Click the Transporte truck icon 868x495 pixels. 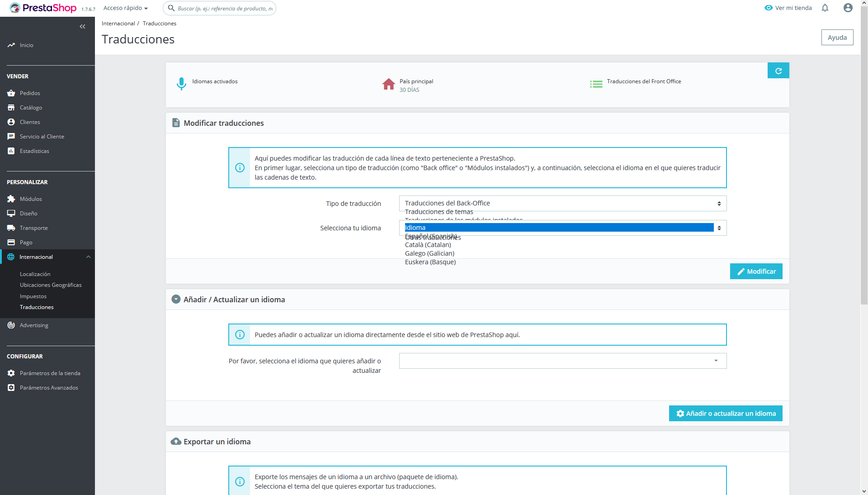click(11, 228)
